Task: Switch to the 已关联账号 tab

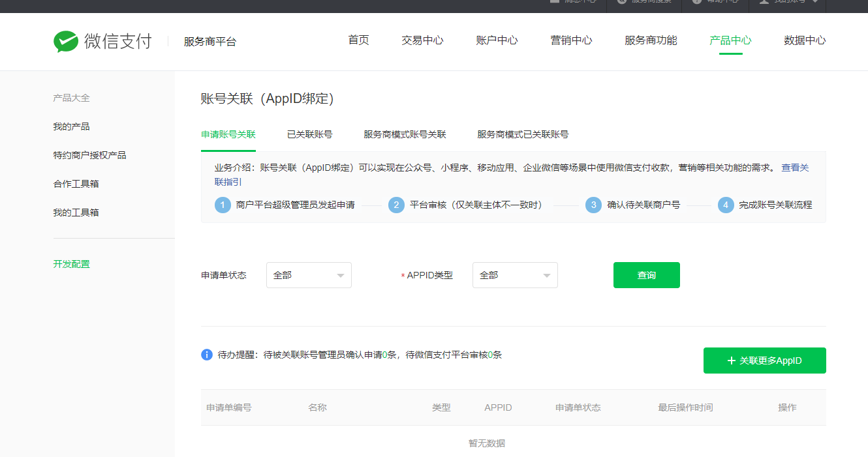Action: pos(310,134)
